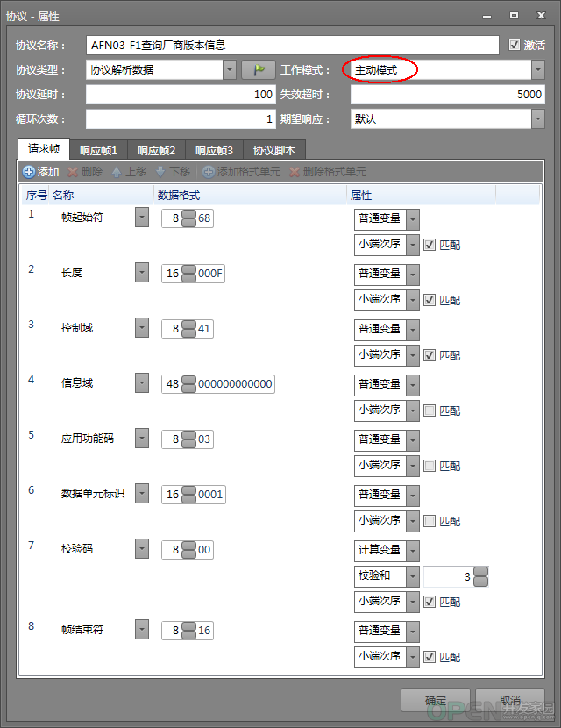Click the 下移 down-arrow toolbar icon

click(x=160, y=172)
